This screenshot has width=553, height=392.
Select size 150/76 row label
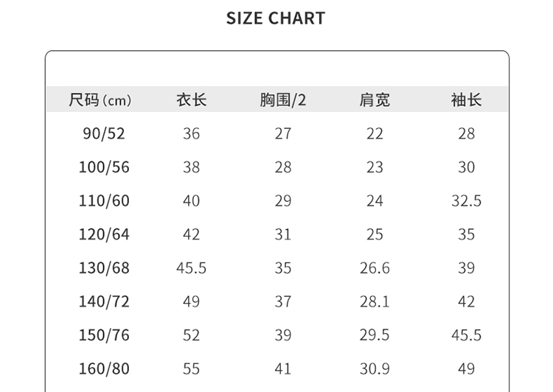coord(104,335)
